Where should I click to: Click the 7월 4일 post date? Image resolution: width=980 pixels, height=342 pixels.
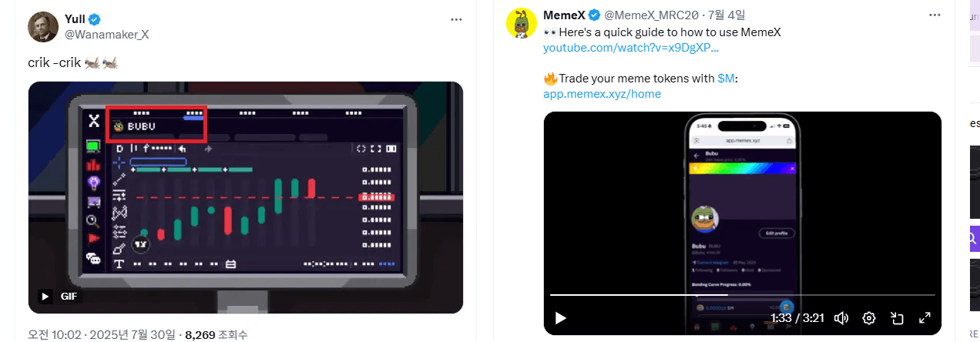(728, 15)
